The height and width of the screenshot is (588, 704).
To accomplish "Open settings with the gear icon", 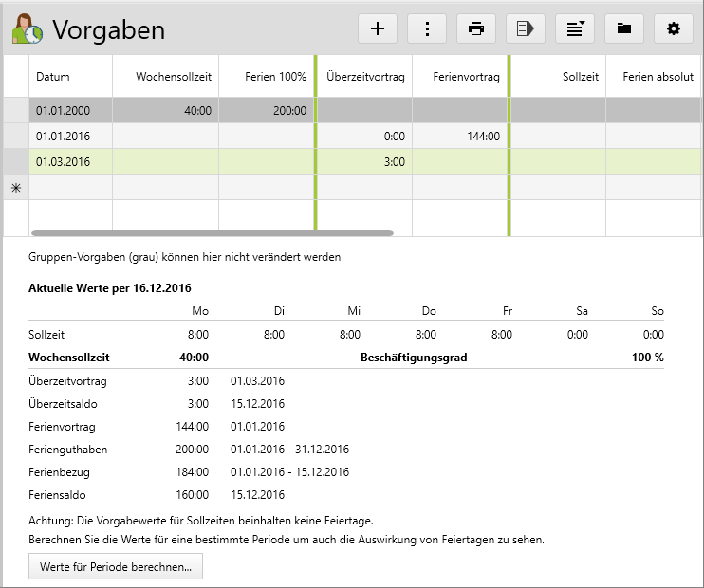I will point(674,28).
